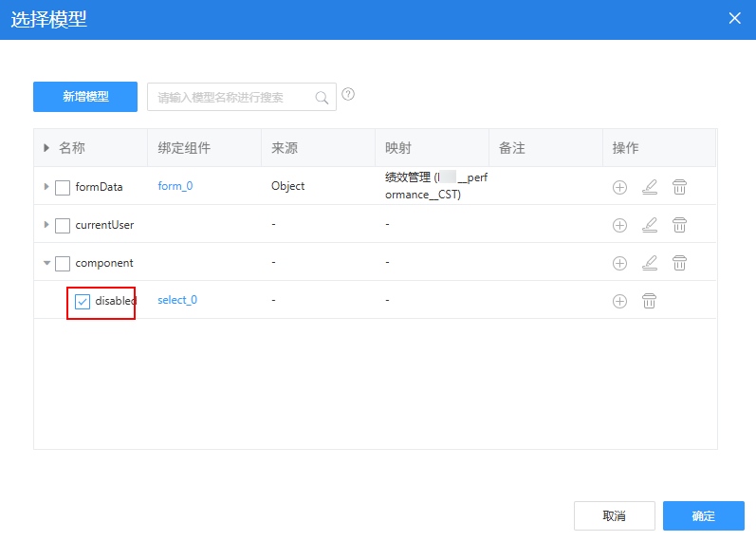Delete the disabled field
Viewport: 756px width, 541px height.
[x=649, y=301]
